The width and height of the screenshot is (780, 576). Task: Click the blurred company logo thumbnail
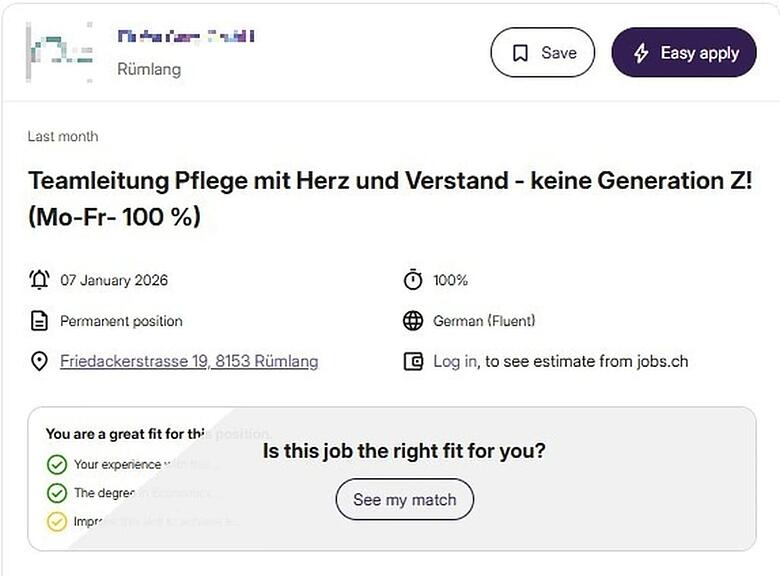(60, 51)
